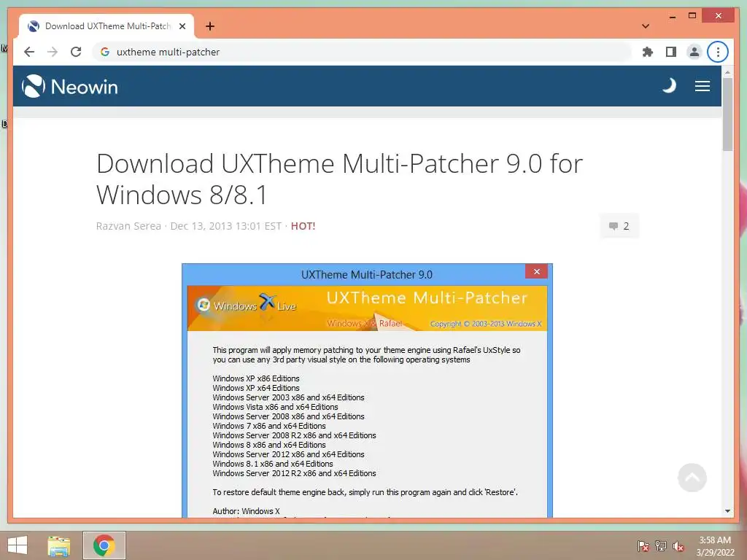The width and height of the screenshot is (747, 560).
Task: Click the HOT! tag
Action: point(303,226)
